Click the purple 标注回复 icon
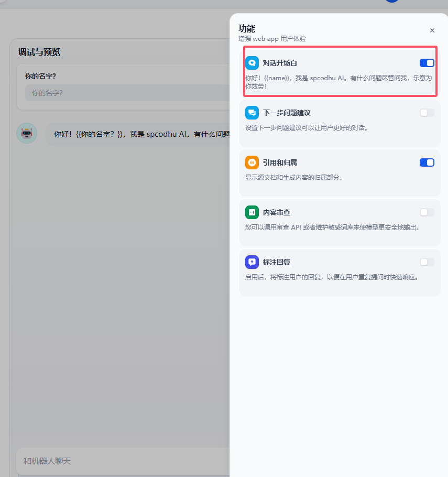Viewport: 448px width, 477px height. [252, 262]
